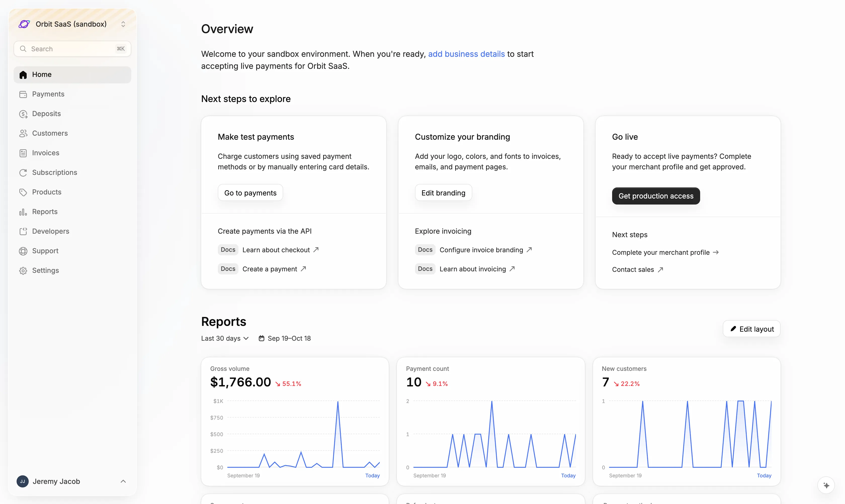Screen dimensions: 845x504
Task: Click Get production access button
Action: click(x=656, y=196)
